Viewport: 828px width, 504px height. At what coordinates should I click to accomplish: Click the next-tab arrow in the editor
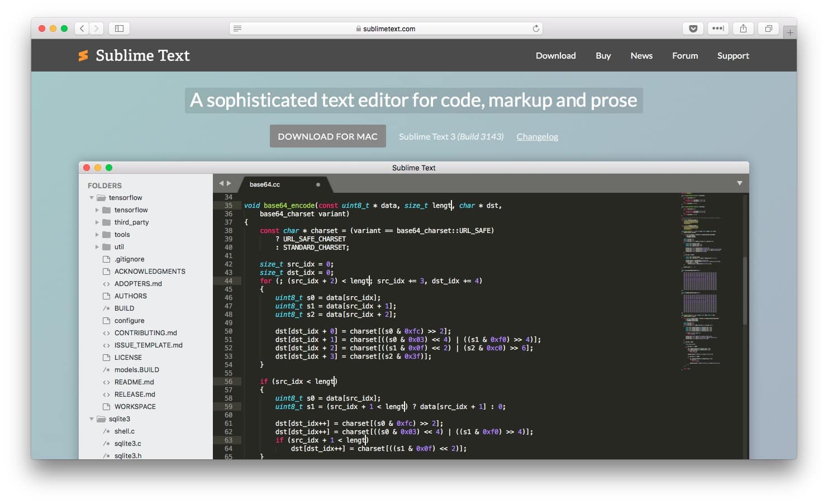(230, 183)
